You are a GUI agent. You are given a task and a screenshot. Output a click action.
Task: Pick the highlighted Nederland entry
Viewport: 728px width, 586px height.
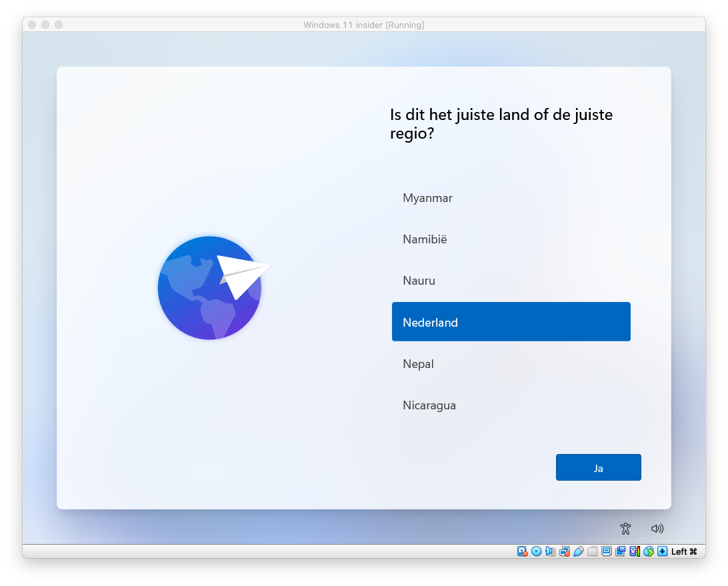511,322
